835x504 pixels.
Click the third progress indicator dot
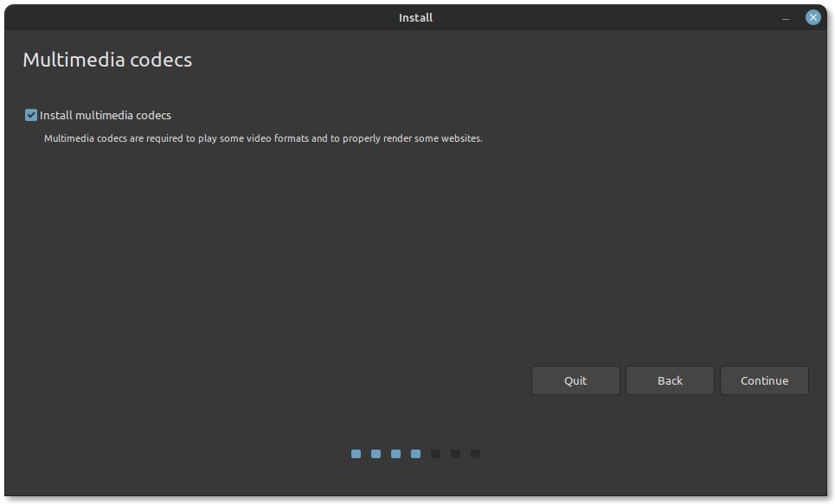click(395, 453)
